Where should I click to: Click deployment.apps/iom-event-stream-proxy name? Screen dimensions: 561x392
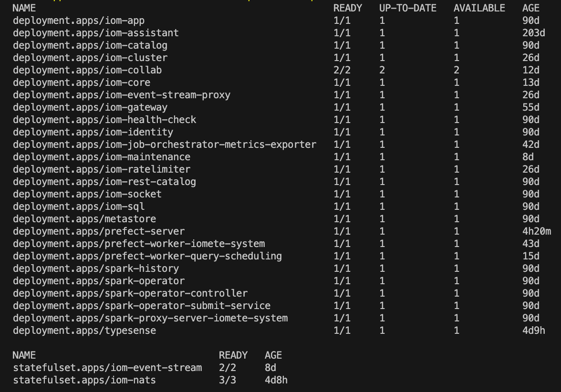click(122, 95)
